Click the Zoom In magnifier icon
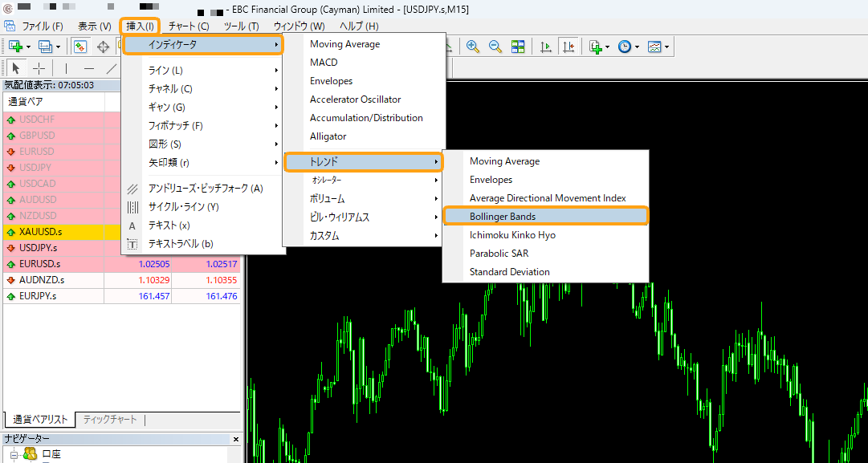 point(473,47)
